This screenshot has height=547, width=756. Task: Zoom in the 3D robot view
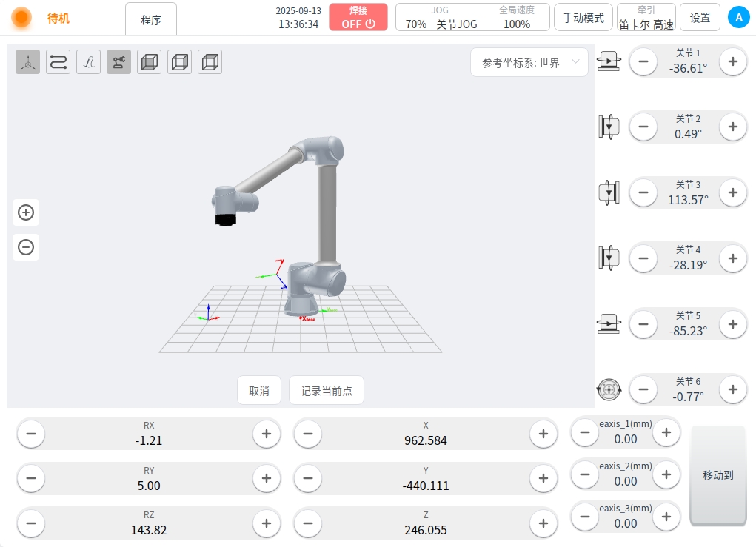[x=26, y=213]
